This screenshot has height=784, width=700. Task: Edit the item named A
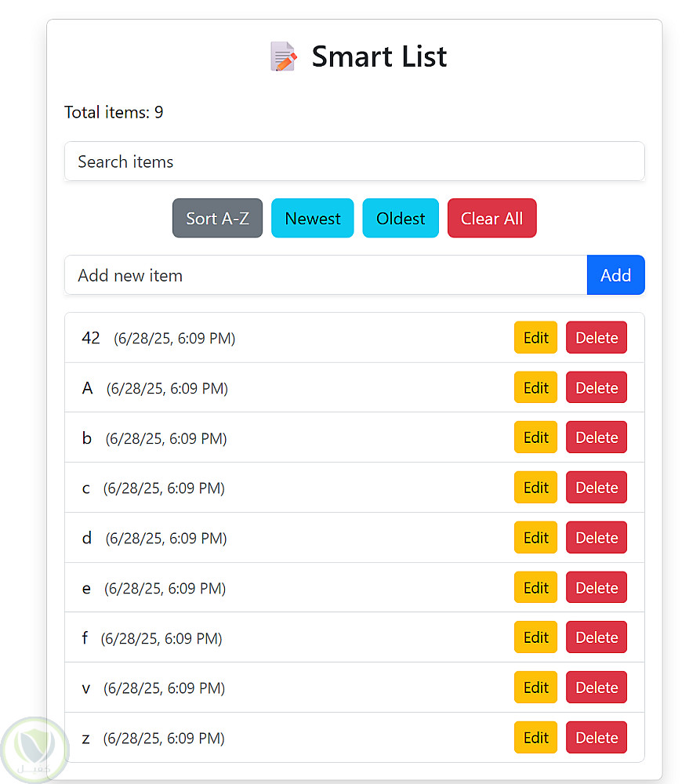point(535,388)
